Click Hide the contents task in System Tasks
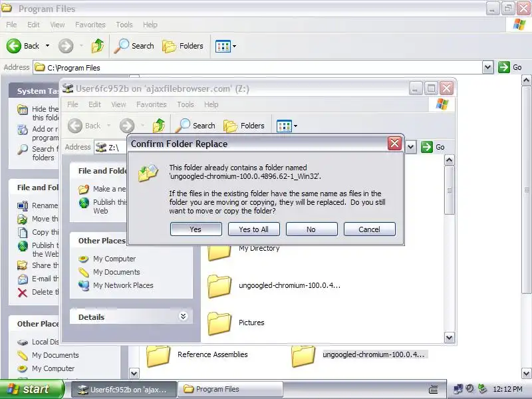 pyautogui.click(x=38, y=113)
